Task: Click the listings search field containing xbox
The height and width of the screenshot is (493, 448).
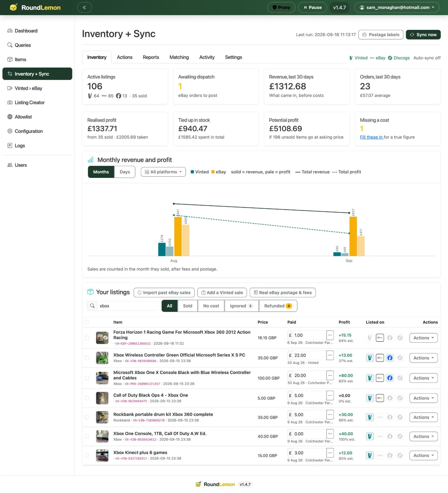Action: 128,306
